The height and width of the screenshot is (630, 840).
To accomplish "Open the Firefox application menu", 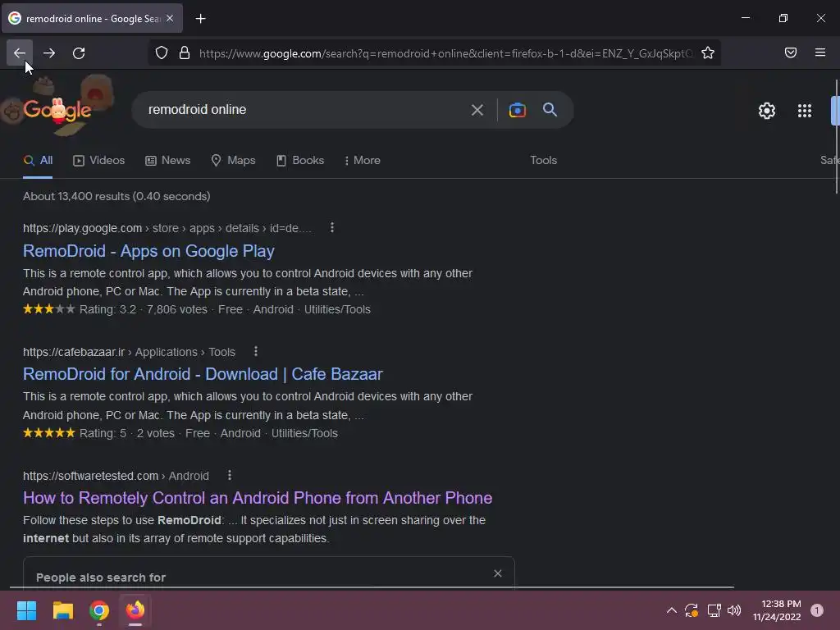I will click(819, 52).
